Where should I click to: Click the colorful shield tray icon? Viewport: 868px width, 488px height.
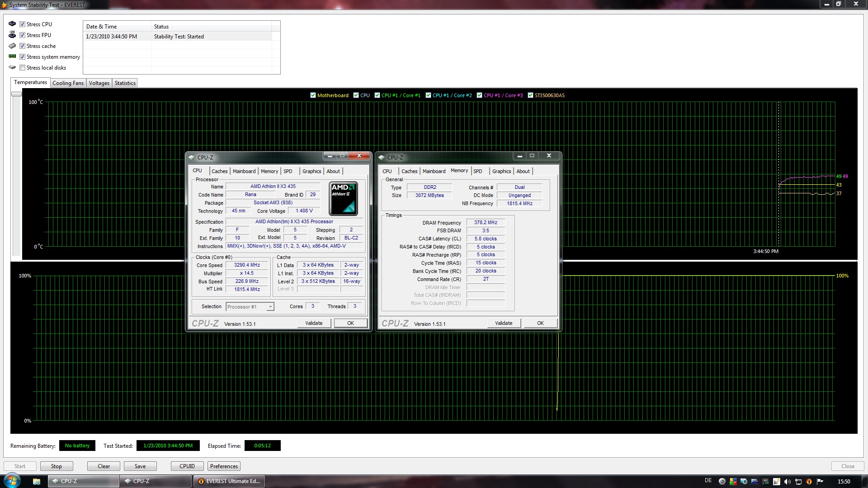[733, 481]
